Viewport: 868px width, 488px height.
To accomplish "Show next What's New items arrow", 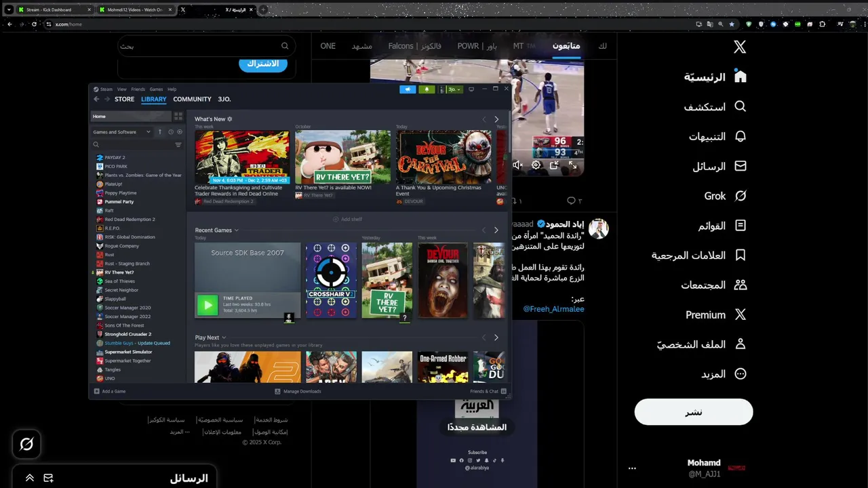I will pyautogui.click(x=496, y=119).
